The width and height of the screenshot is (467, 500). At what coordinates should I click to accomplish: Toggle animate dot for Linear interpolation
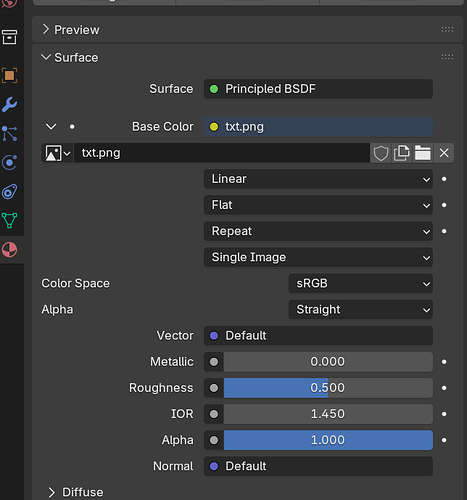[x=444, y=179]
